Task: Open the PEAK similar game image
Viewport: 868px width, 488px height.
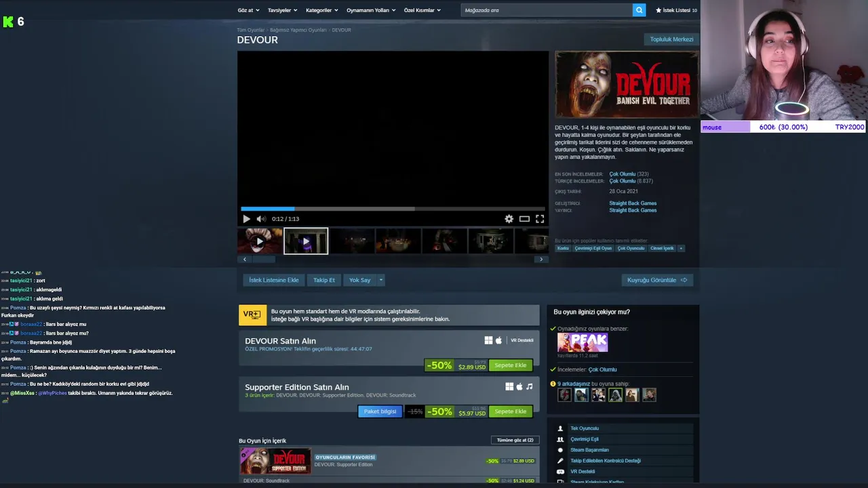Action: pyautogui.click(x=583, y=342)
